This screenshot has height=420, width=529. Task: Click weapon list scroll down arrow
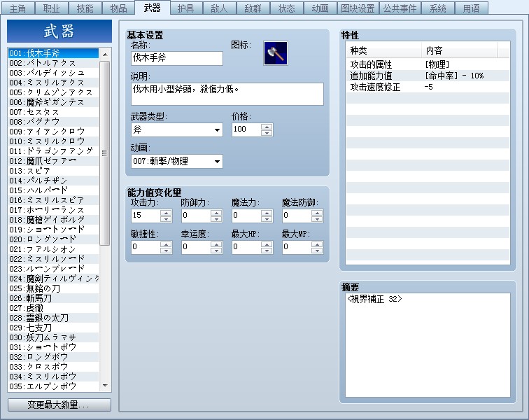point(105,386)
